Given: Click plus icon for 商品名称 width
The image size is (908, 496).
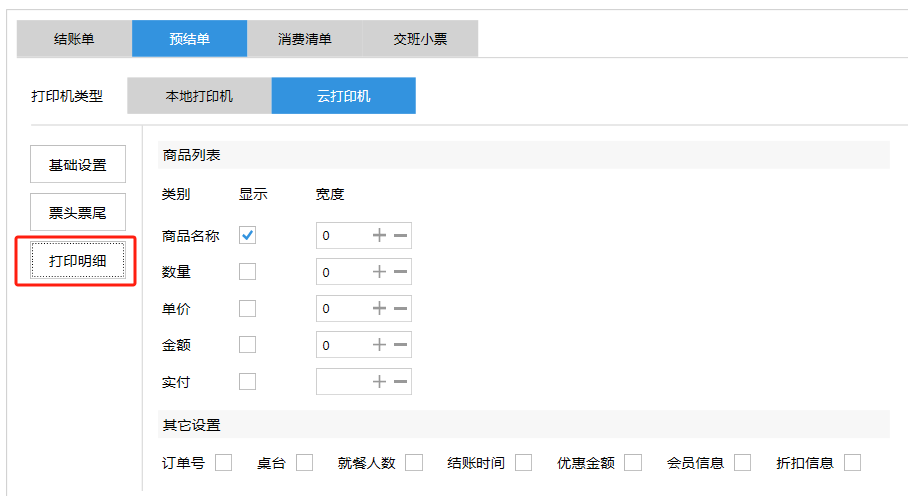Looking at the screenshot, I should [x=379, y=235].
